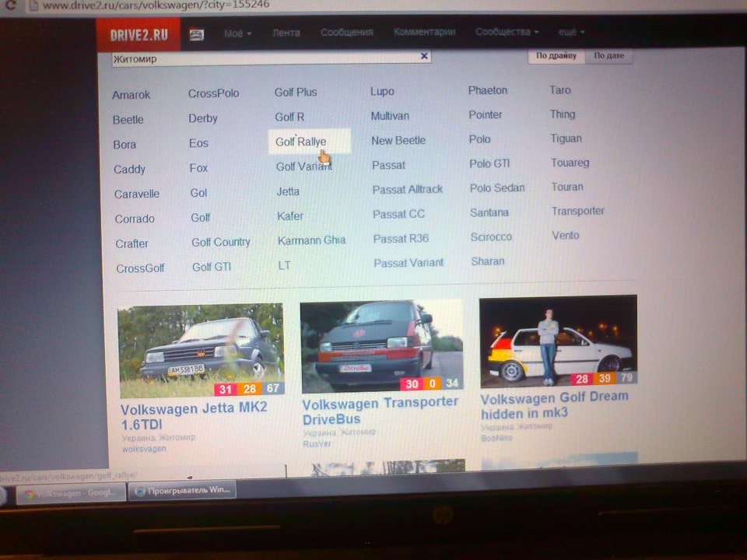Choose the Gol model link

198,193
